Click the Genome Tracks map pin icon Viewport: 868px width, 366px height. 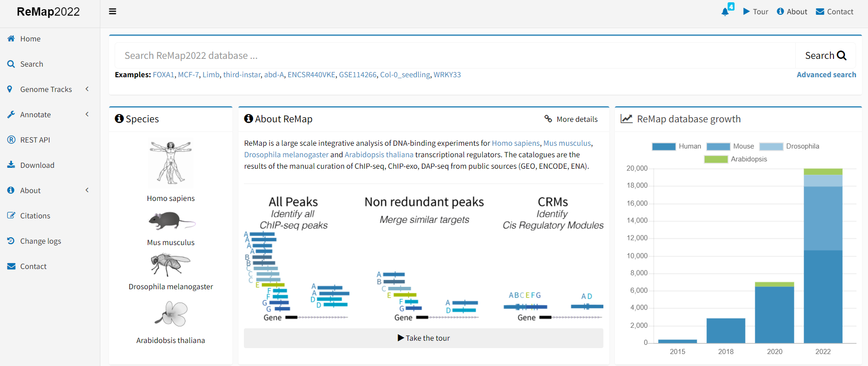(x=10, y=89)
